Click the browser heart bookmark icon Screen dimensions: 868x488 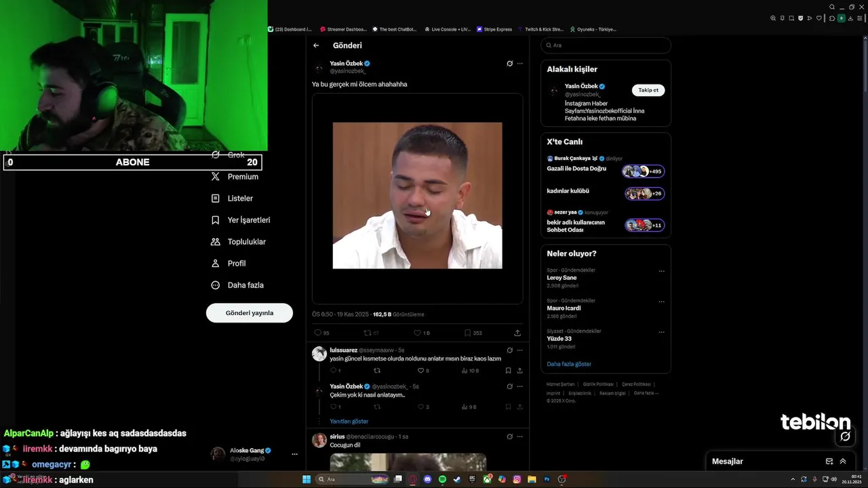818,18
